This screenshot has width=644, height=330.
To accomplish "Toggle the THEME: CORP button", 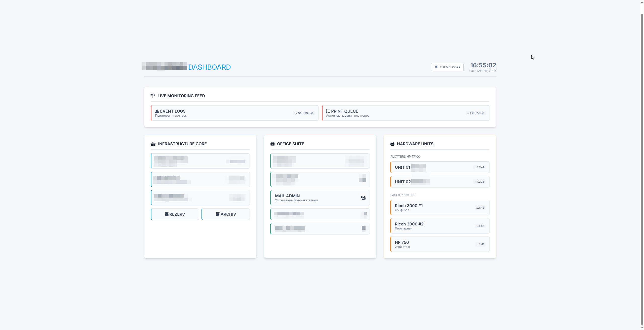I will tap(447, 67).
